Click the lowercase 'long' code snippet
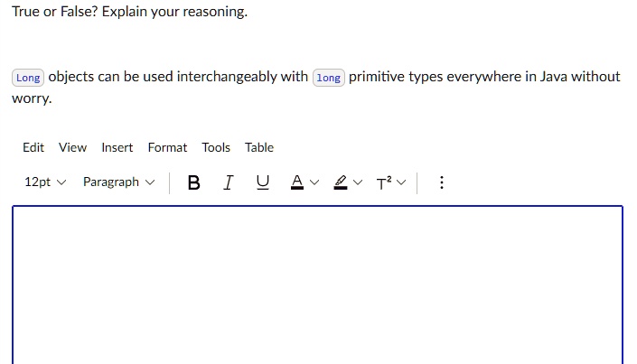637x364 pixels. (329, 78)
